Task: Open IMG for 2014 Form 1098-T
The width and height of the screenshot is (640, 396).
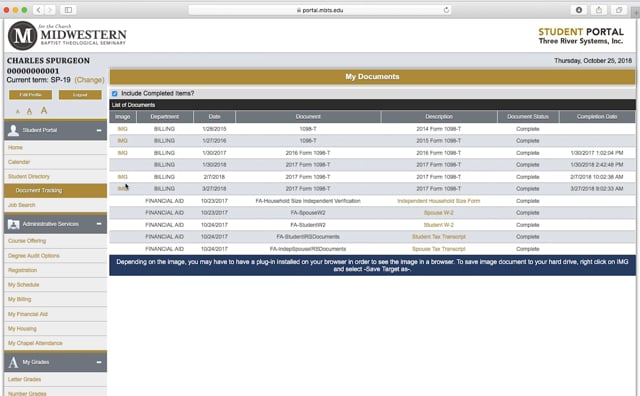Action: tap(122, 129)
